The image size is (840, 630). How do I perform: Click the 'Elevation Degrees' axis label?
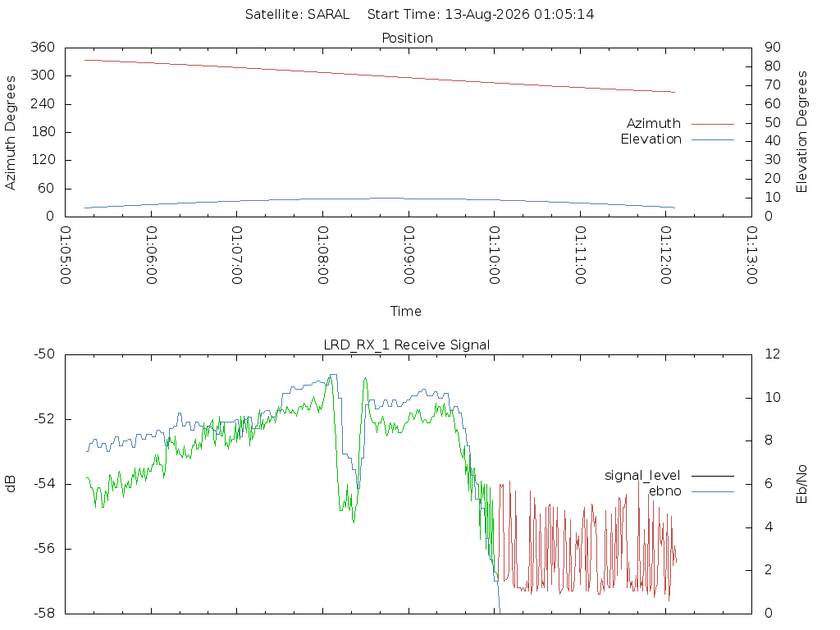(x=801, y=132)
